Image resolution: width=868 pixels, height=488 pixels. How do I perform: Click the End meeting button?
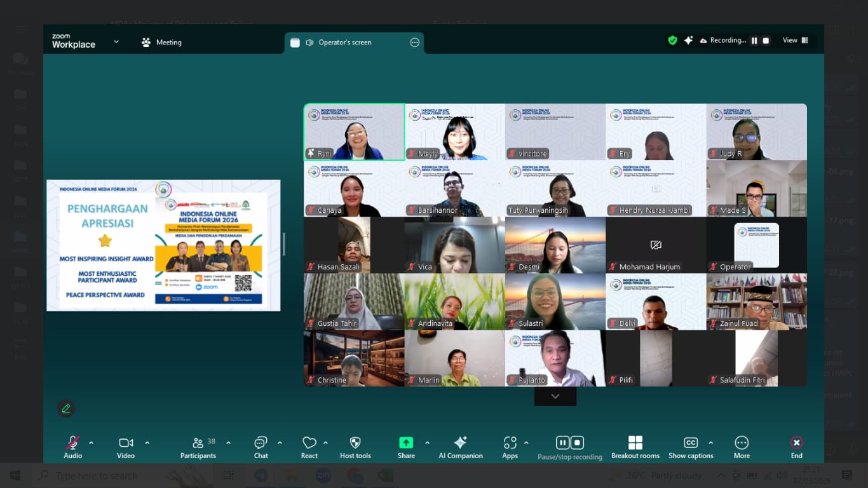tap(796, 443)
